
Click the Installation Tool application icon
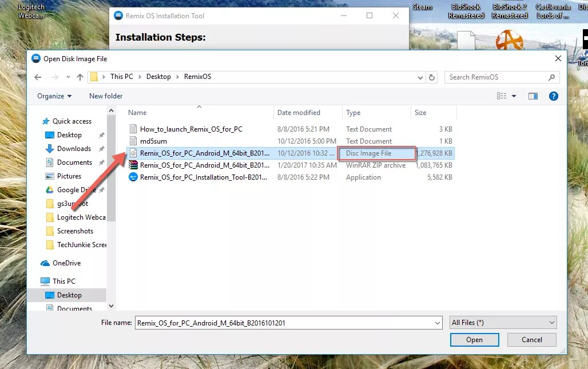pyautogui.click(x=133, y=177)
